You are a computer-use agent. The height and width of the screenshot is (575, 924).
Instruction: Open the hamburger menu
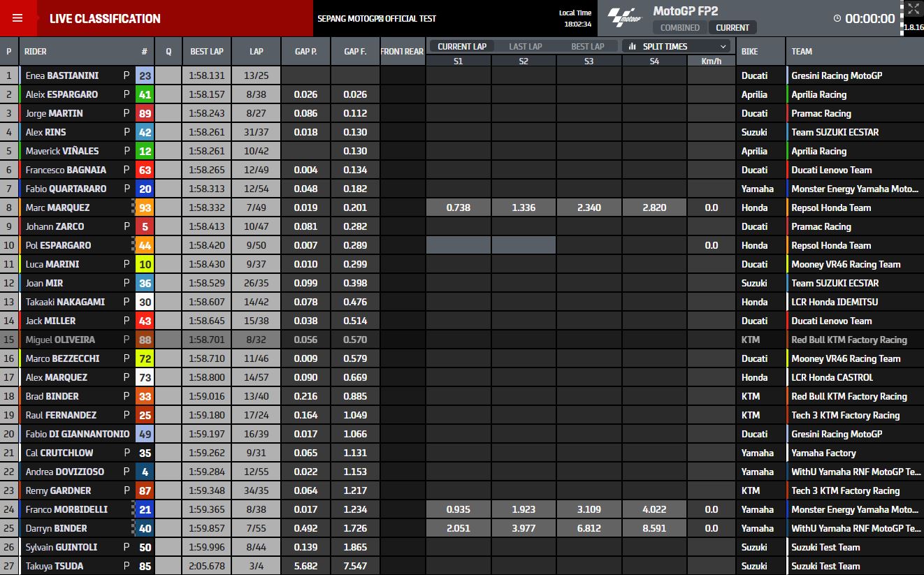(17, 18)
